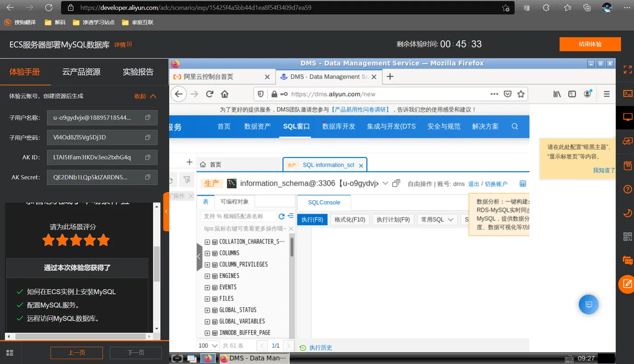The height and width of the screenshot is (364, 634).
Task: Click the 切换账户 switch account link
Action: tap(496, 184)
